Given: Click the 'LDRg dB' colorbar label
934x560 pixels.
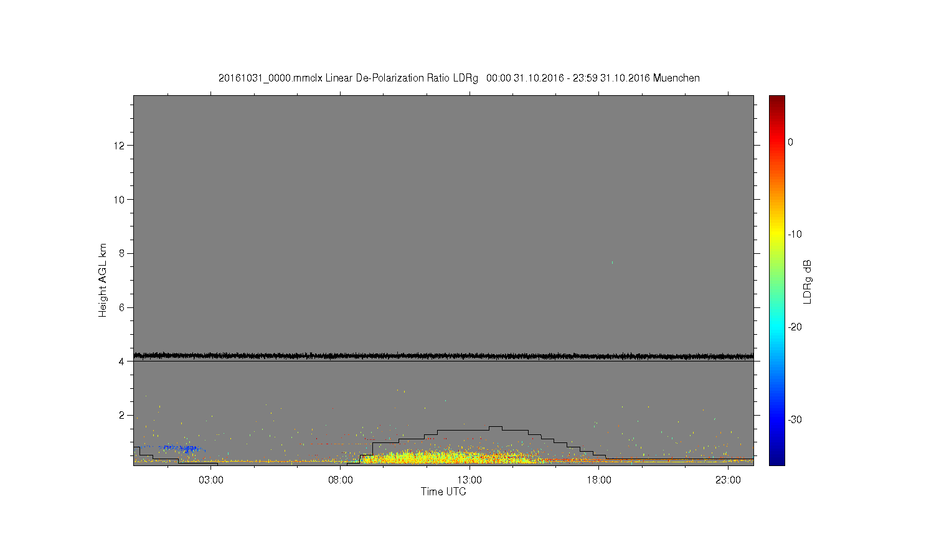Looking at the screenshot, I should (x=807, y=281).
